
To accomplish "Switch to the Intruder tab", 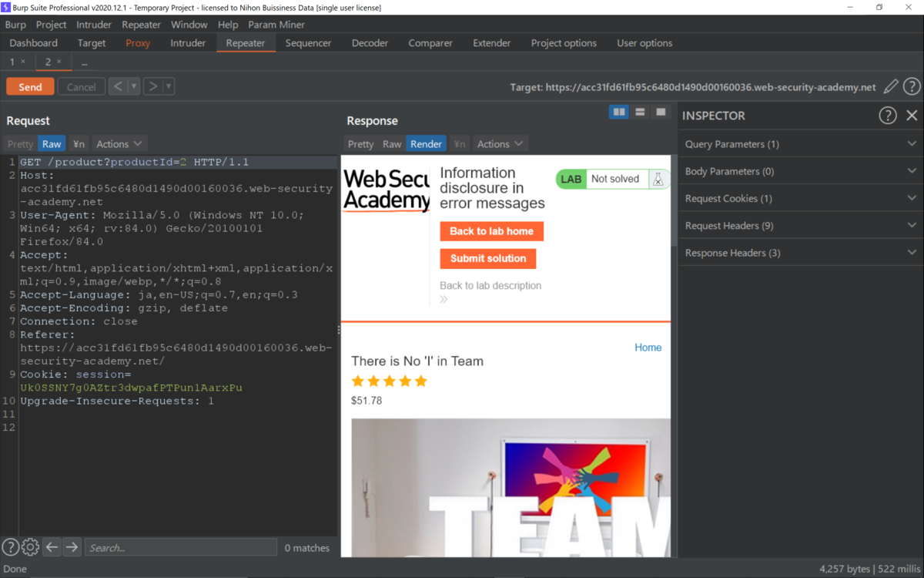I will [x=188, y=43].
